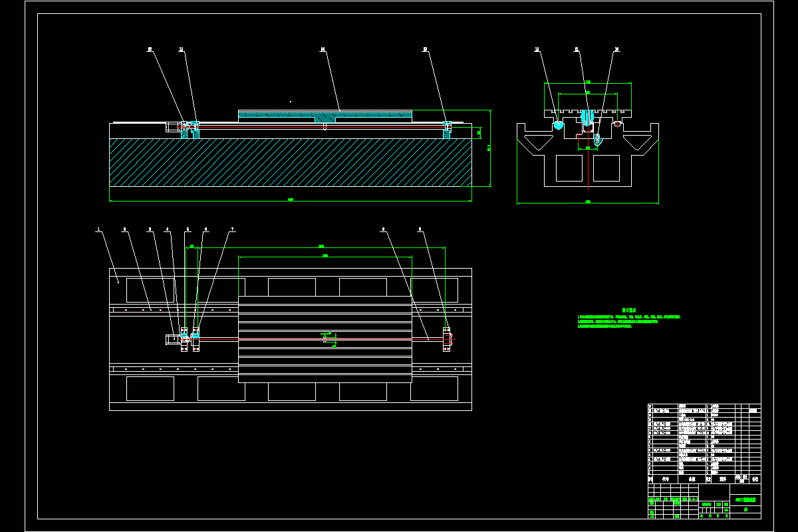The width and height of the screenshot is (798, 532).
Task: Click callout 14 above the side view worktable
Action: (323, 49)
